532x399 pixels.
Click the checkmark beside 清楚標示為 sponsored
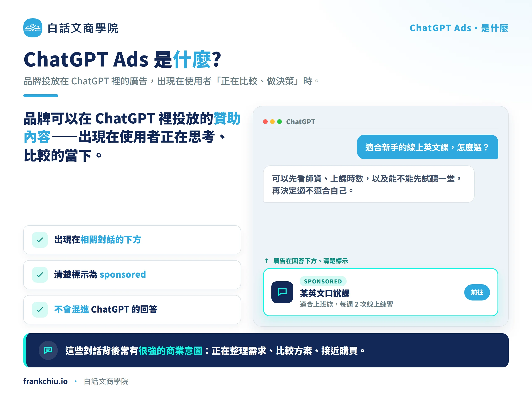coord(40,275)
